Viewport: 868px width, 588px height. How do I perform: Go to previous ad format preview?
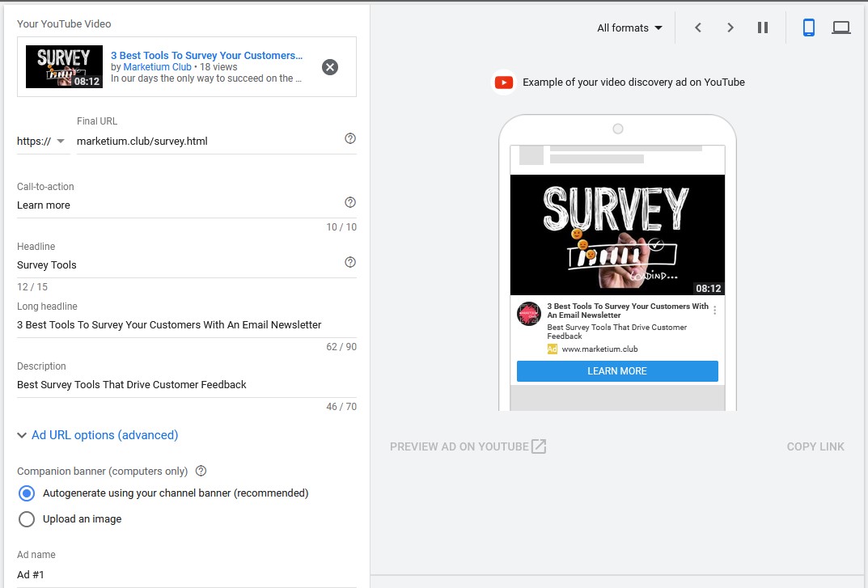pos(698,27)
